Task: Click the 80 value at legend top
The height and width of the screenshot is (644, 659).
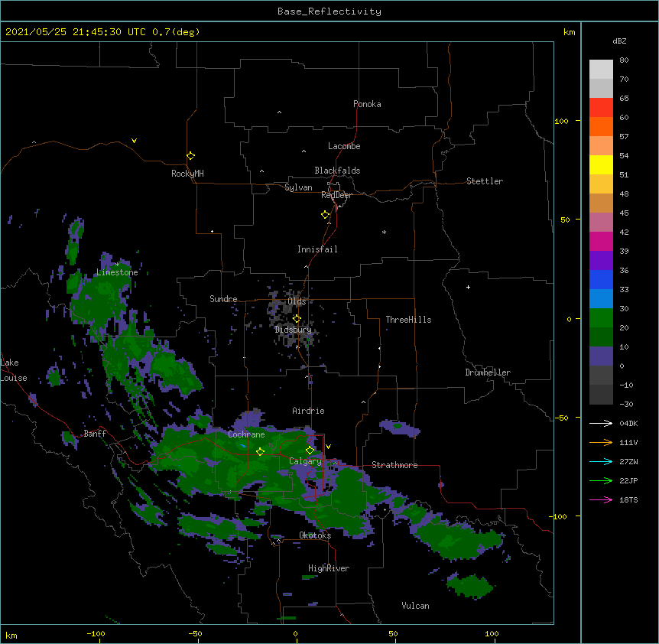Action: 624,60
